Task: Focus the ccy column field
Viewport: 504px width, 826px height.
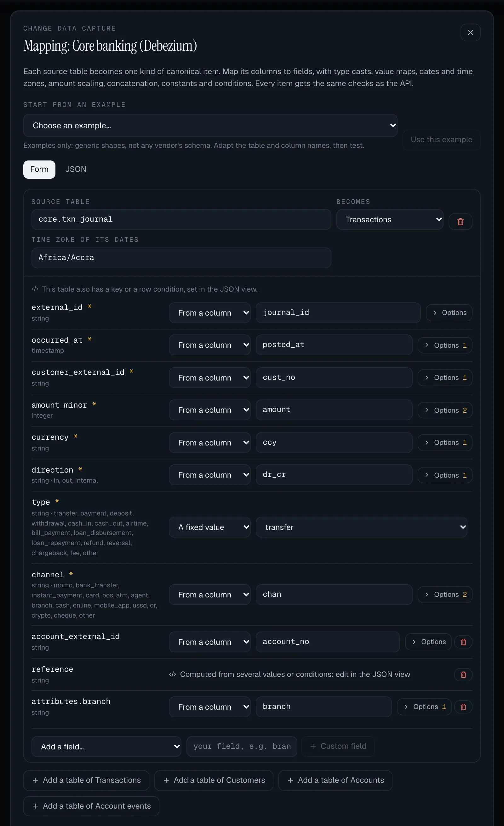Action: click(x=334, y=443)
